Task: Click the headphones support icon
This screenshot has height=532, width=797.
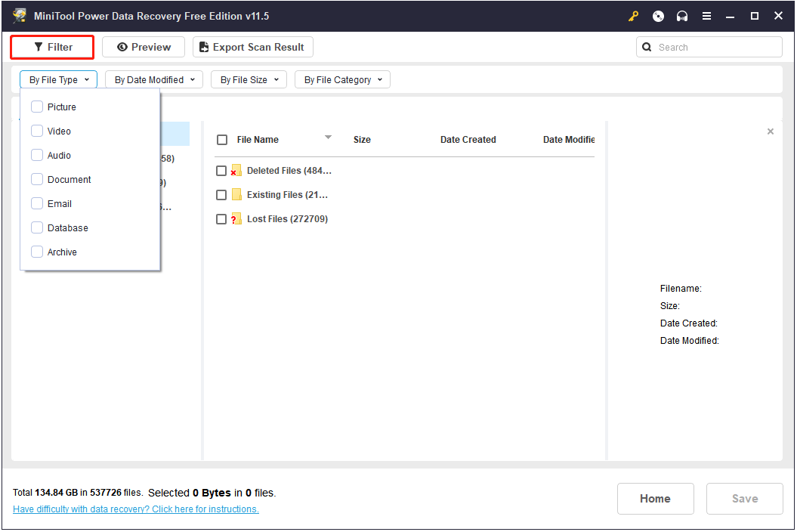Action: pyautogui.click(x=682, y=17)
